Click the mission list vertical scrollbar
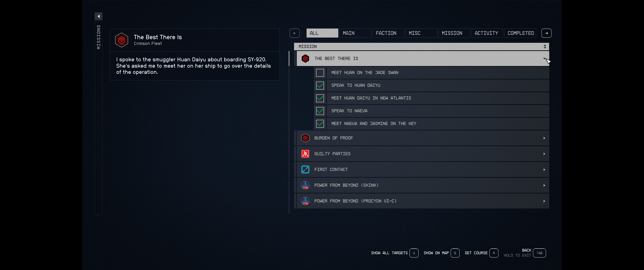 289,132
